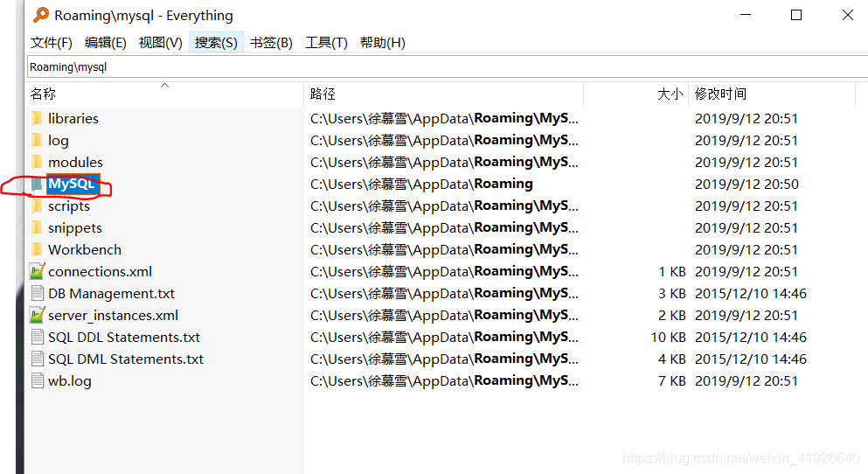Open the 编辑(E) menu

point(105,43)
